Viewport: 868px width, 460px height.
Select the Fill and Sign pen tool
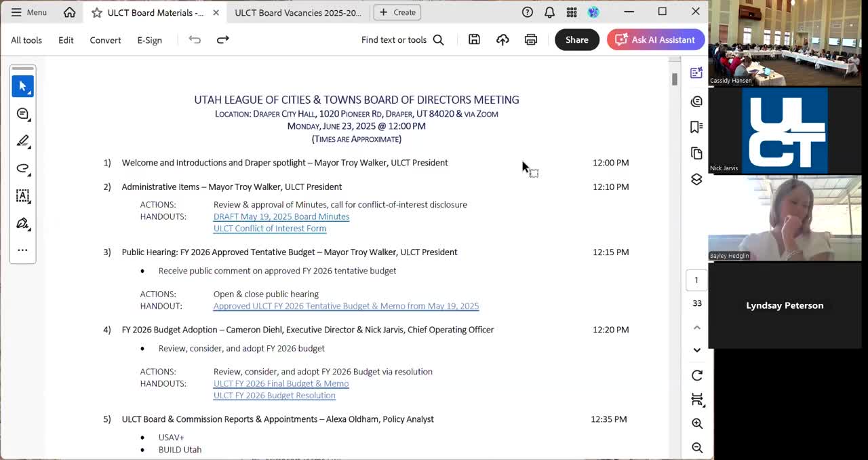[22, 223]
